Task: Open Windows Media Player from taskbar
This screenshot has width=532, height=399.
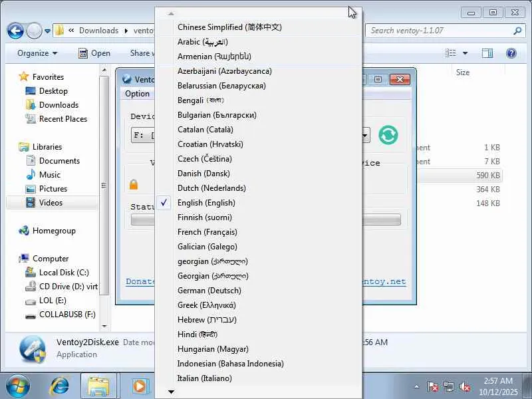Action: [x=140, y=386]
